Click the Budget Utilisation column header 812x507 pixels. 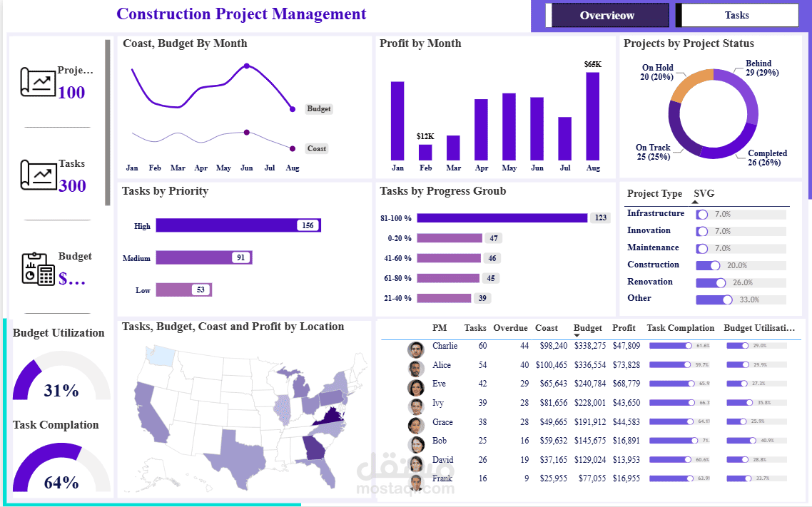(758, 328)
